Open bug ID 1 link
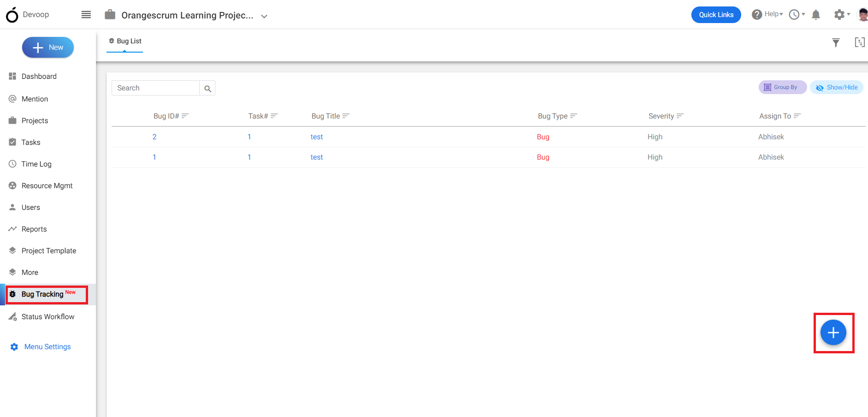This screenshot has height=417, width=868. 155,157
